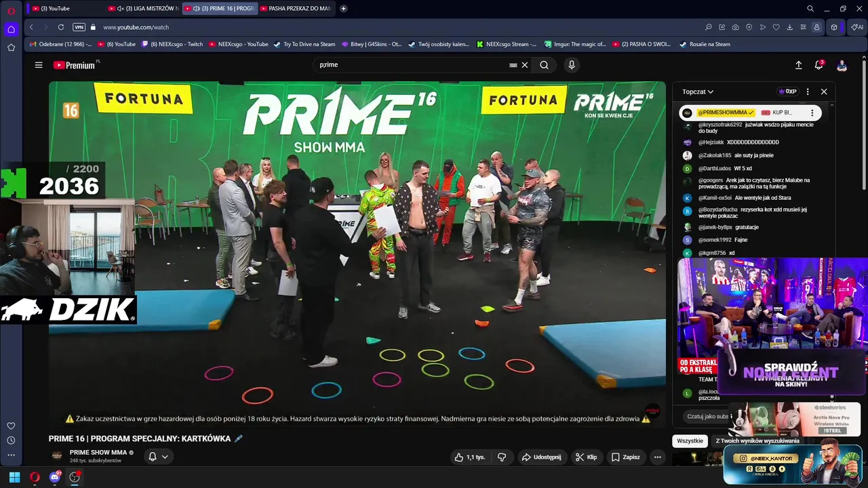Mute audio on PRIME 16 tab speaker icon
Image resolution: width=868 pixels, height=488 pixels.
(x=196, y=8)
